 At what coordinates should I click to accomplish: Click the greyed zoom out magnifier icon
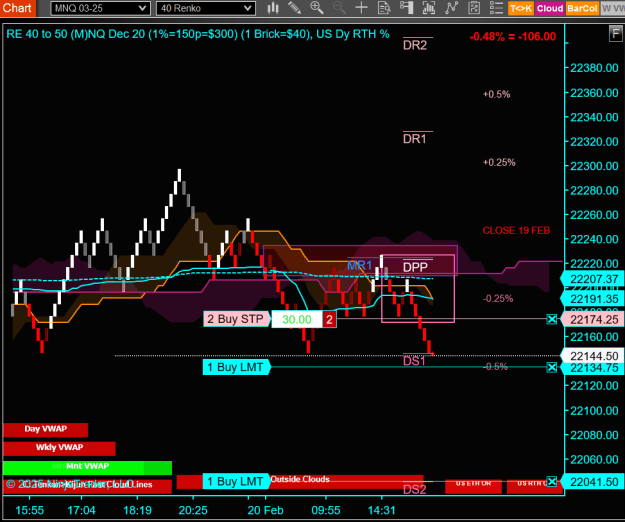[x=339, y=8]
